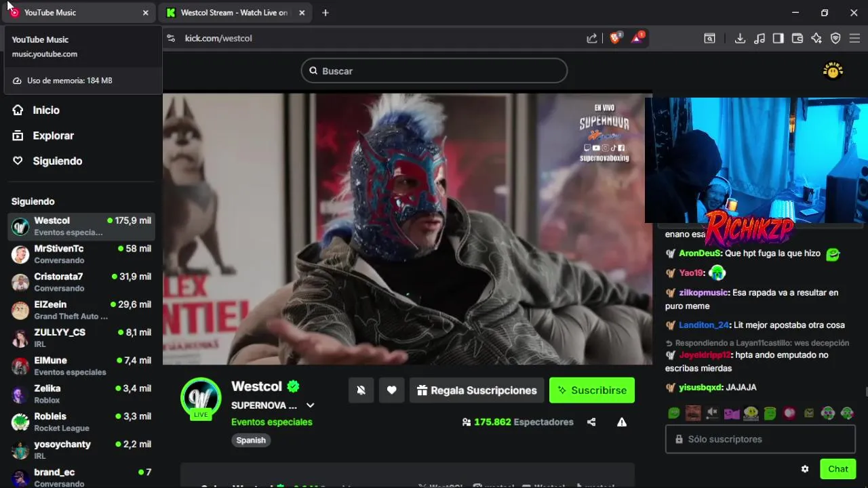Open the user profile avatar menu
The height and width of the screenshot is (488, 868).
[833, 70]
